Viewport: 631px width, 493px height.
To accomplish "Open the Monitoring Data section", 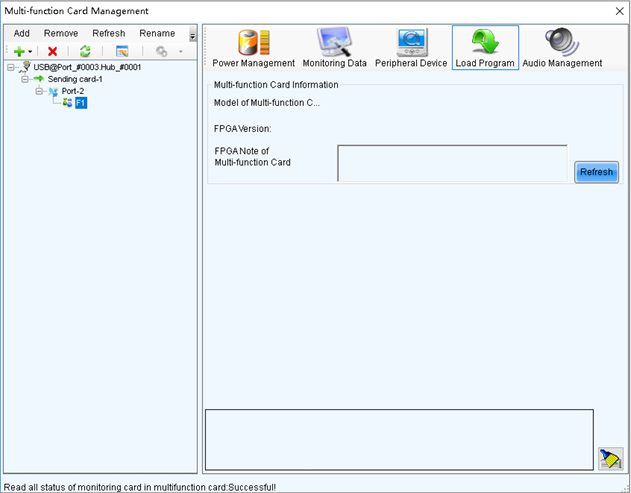I will point(334,48).
